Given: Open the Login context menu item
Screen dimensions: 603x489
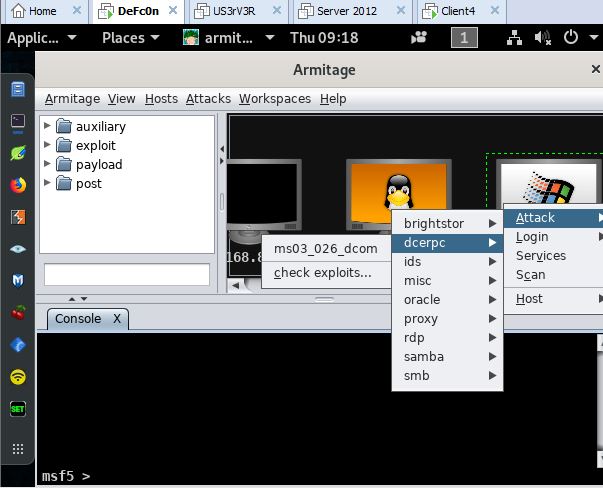Looking at the screenshot, I should point(553,237).
